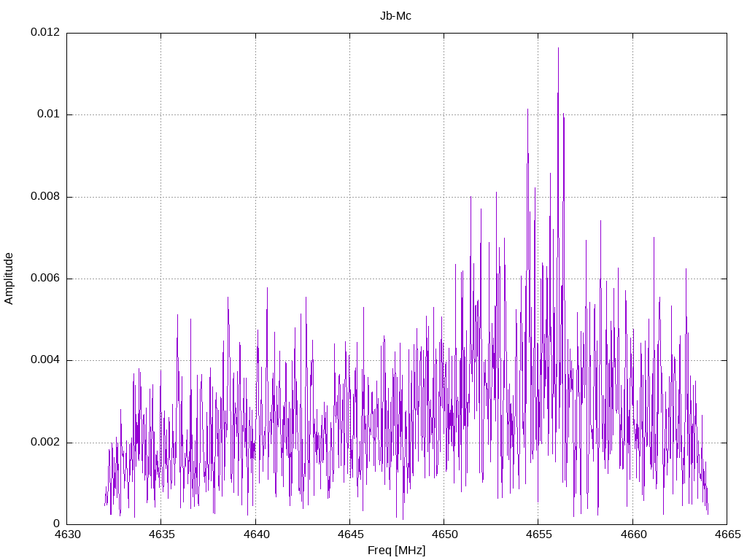Image resolution: width=747 pixels, height=560 pixels.
Task: Click the y-axis tick label 0.004
Action: tap(45, 360)
